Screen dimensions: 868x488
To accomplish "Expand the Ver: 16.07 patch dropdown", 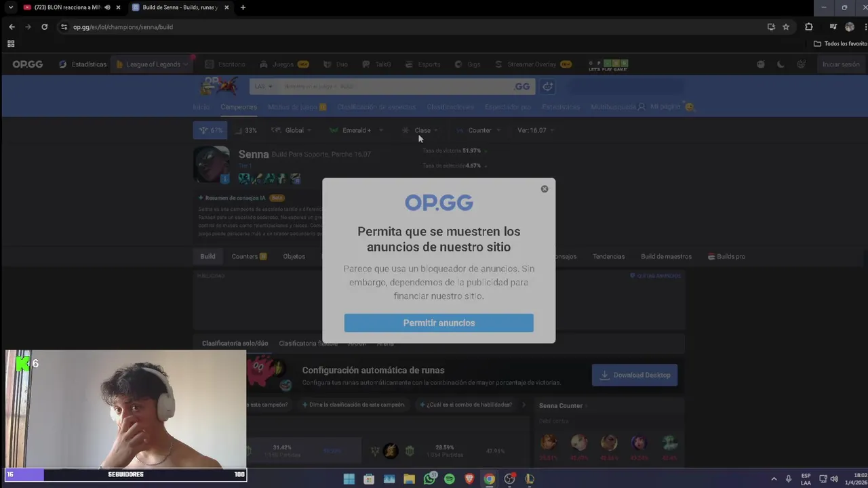I will [536, 130].
